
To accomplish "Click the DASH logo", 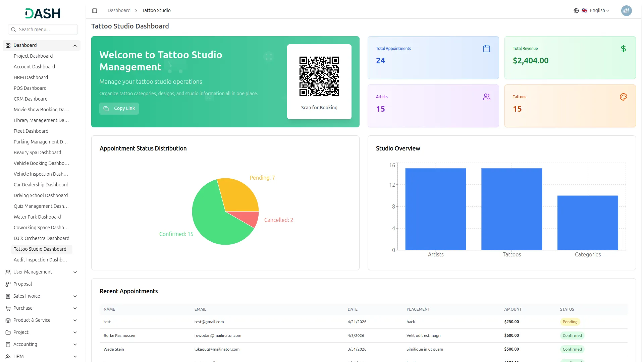I will point(43,13).
